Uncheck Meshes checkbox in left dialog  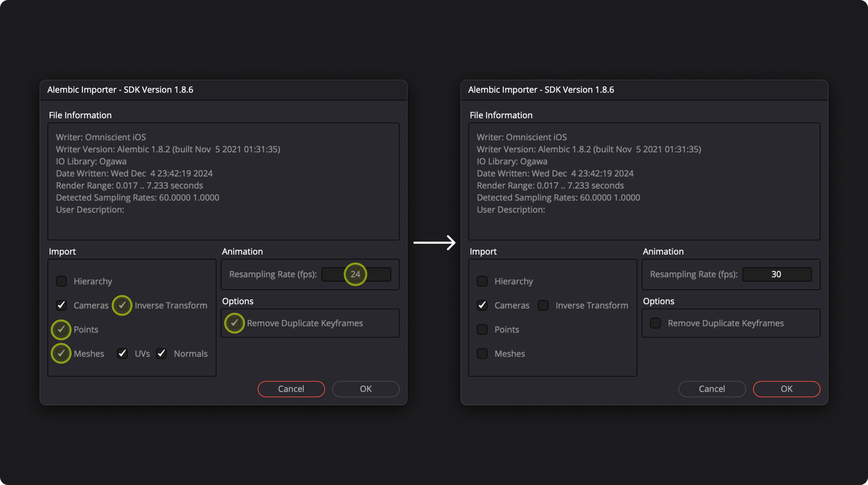[61, 354]
